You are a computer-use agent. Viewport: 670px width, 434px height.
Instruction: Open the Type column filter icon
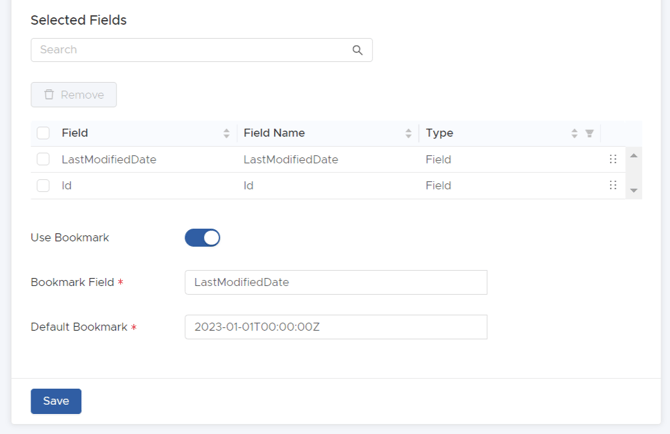(589, 133)
